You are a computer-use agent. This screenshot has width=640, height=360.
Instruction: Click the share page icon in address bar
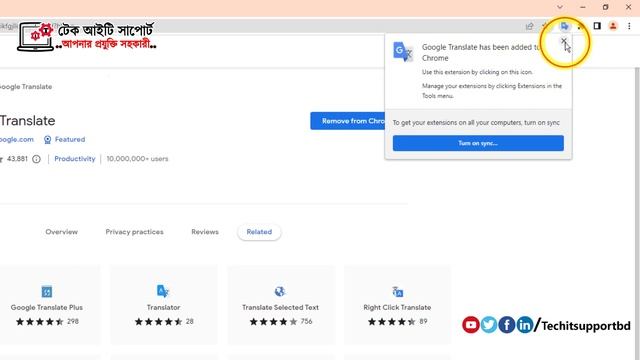point(529,26)
